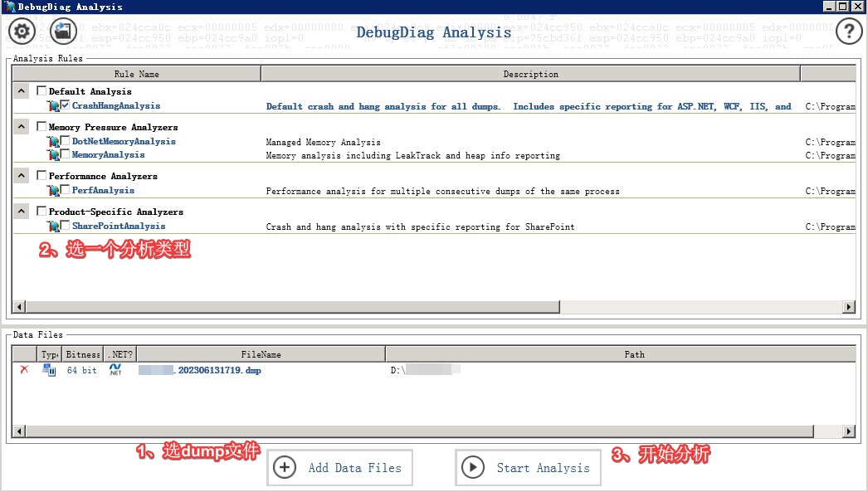Click the open report folder icon

63,31
